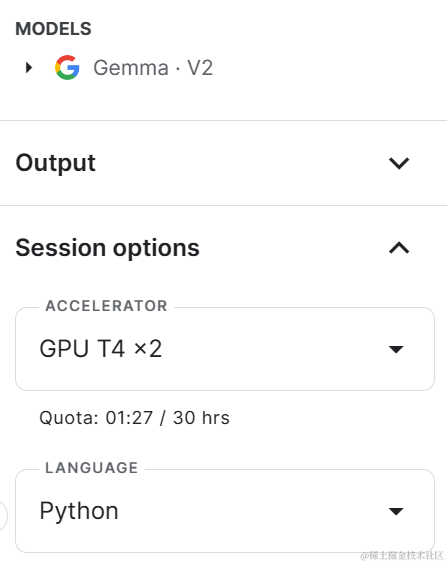Collapse Session options using the up chevron
This screenshot has height=564, width=447.
399,248
